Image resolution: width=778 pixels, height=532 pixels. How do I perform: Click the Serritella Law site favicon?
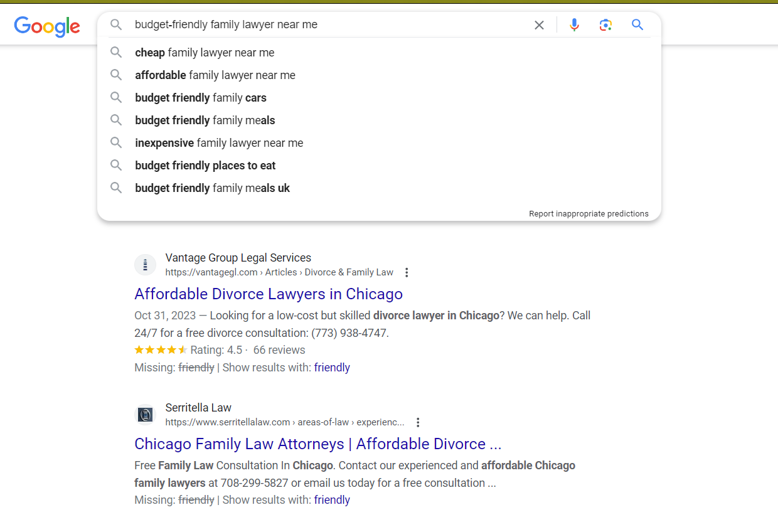click(145, 415)
